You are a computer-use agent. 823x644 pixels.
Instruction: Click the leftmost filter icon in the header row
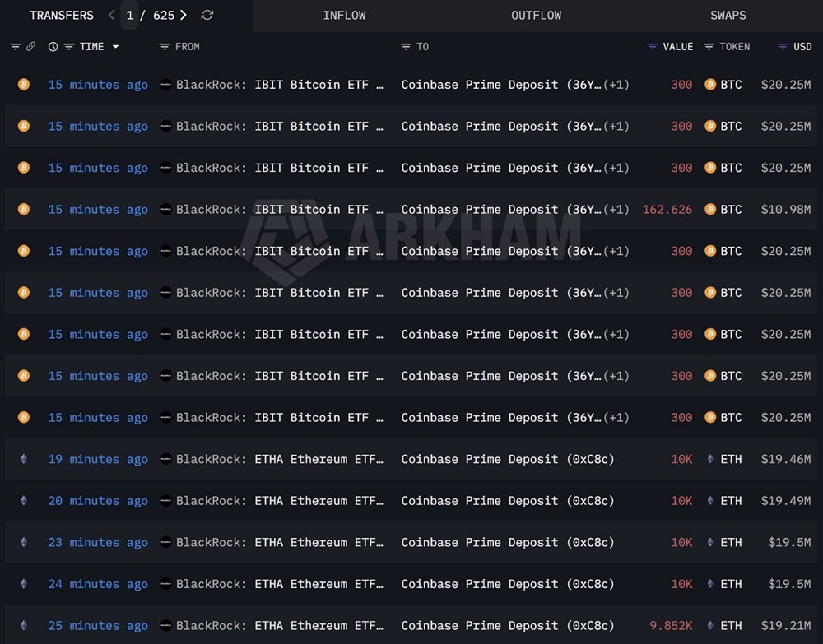(x=14, y=47)
